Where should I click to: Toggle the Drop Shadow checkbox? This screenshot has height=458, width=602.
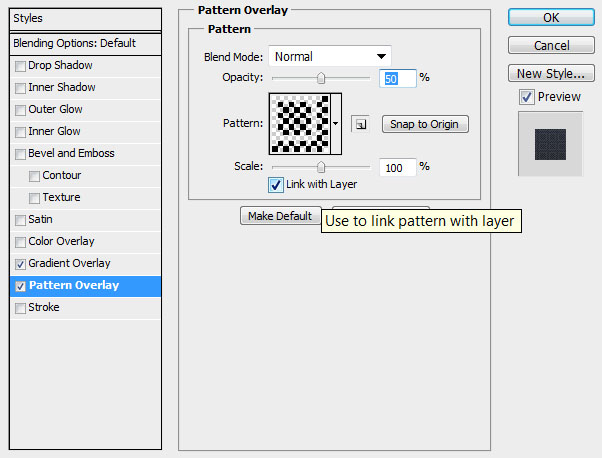pyautogui.click(x=20, y=66)
